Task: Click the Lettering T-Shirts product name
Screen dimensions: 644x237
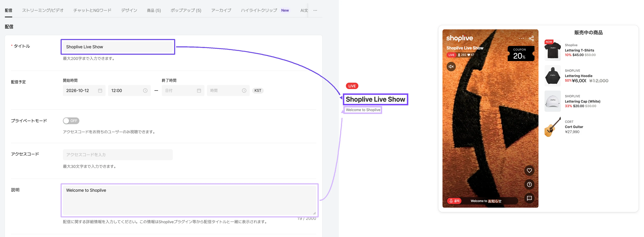Action: [579, 50]
